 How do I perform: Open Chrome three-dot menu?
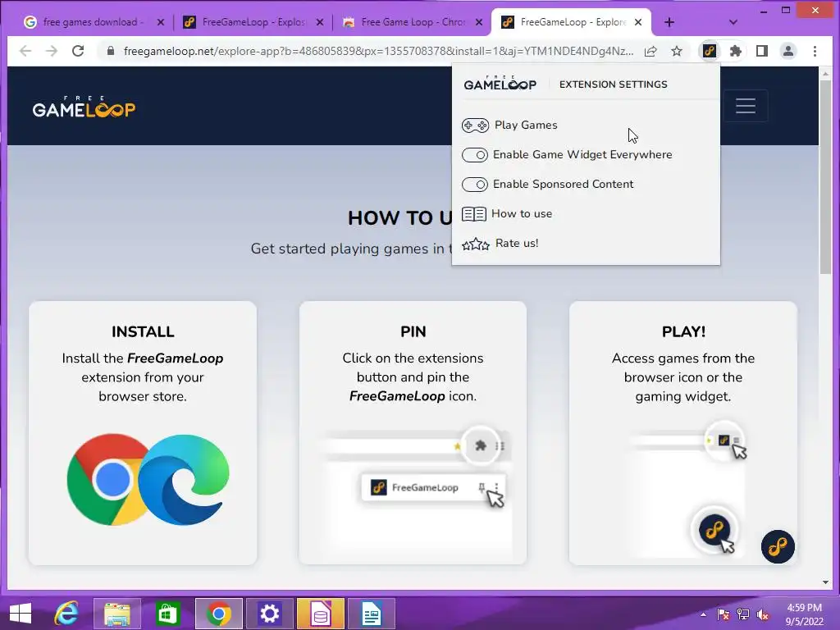click(815, 51)
